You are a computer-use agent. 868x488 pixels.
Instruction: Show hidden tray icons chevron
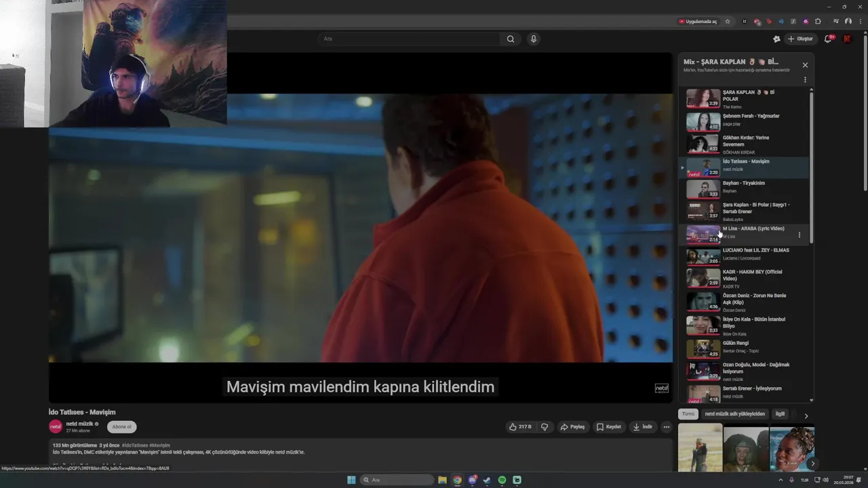781,480
